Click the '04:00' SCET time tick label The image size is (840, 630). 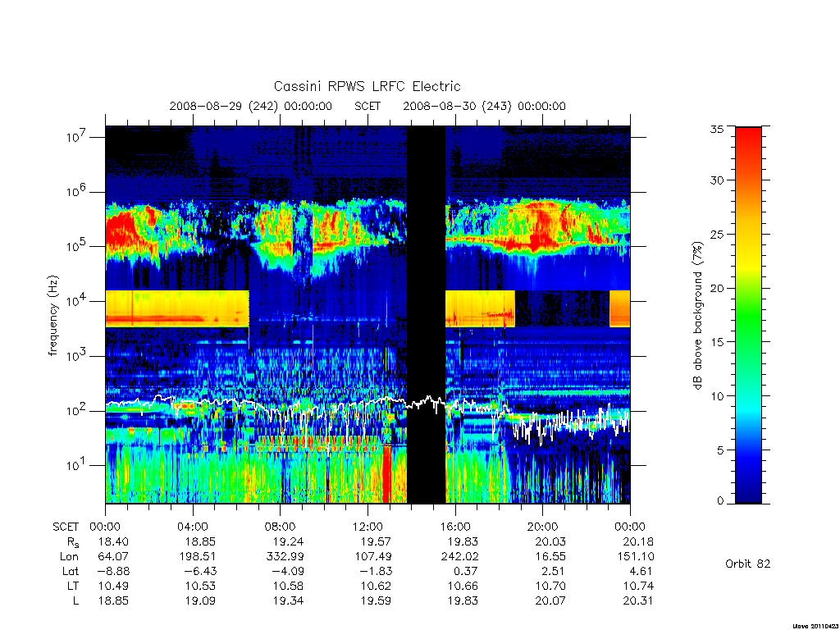pos(193,527)
